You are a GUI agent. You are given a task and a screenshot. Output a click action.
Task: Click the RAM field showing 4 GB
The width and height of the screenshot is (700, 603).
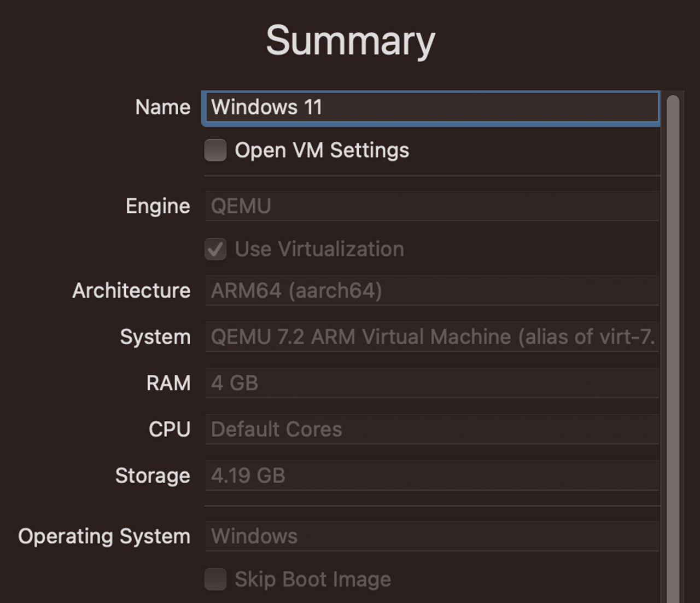point(432,383)
